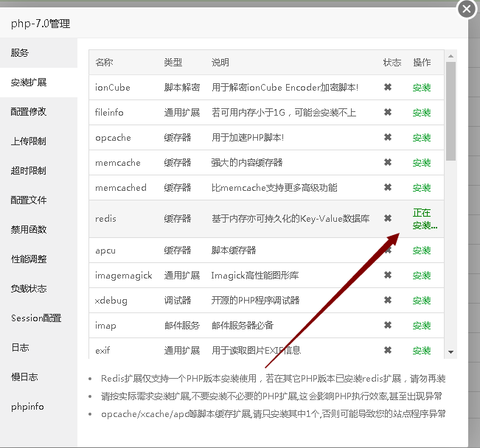Open the phpinfo sidebar tab
This screenshot has width=480, height=448.
38,407
